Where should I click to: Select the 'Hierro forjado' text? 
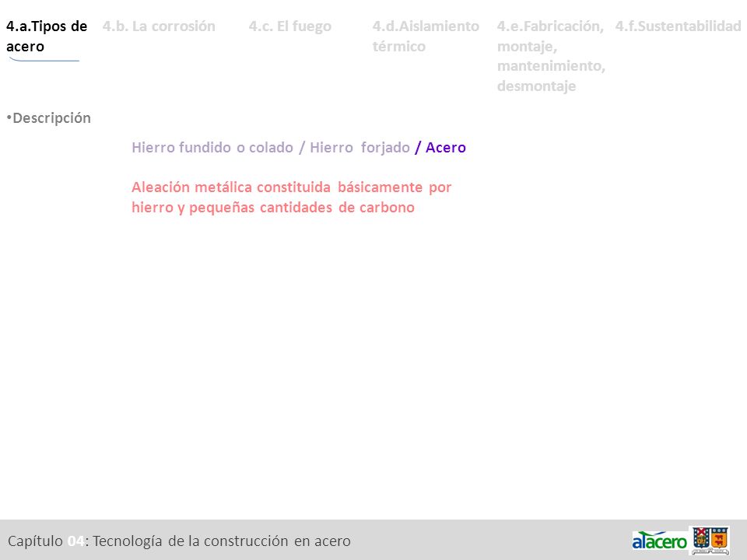359,148
